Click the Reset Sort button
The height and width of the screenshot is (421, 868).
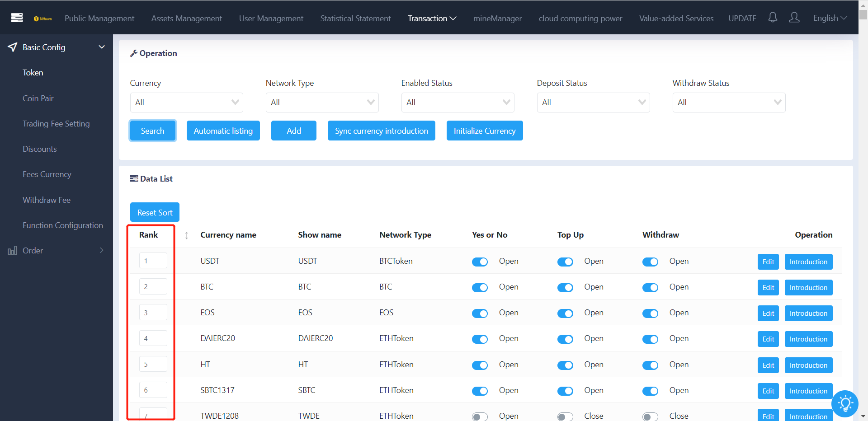click(x=155, y=212)
